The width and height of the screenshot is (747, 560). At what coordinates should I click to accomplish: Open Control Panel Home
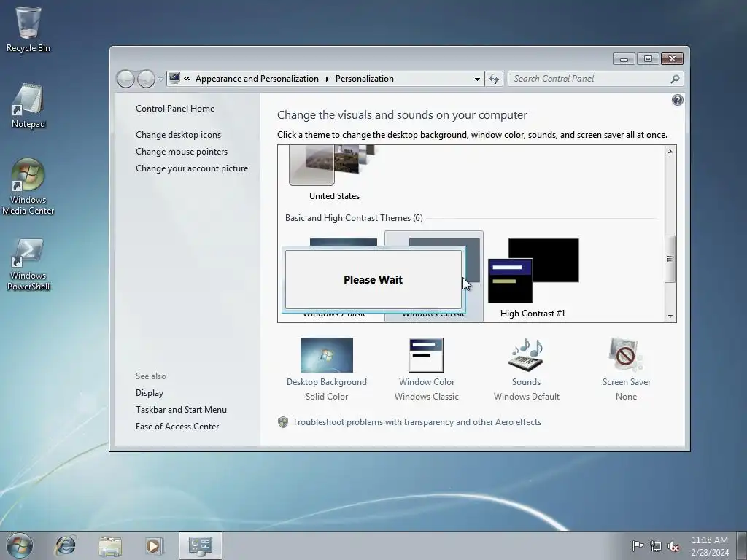[x=175, y=109]
